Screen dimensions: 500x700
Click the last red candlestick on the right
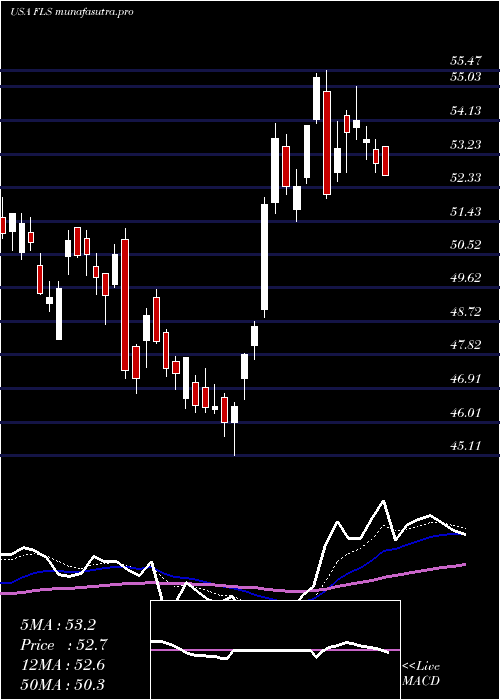[x=385, y=161]
